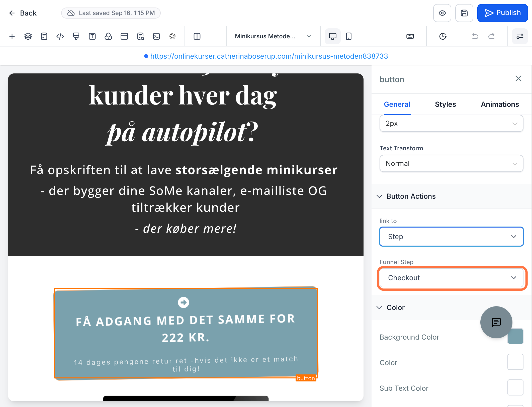Pick the Background Color swatch

(515, 337)
